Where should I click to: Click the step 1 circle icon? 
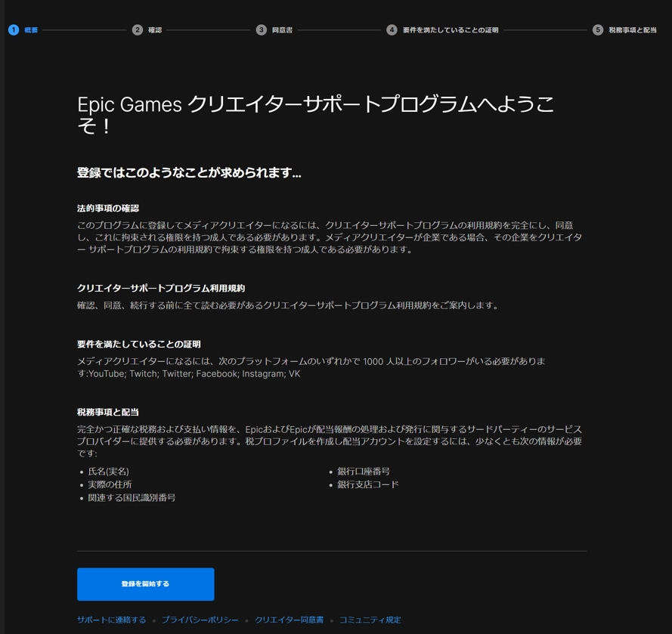(14, 30)
